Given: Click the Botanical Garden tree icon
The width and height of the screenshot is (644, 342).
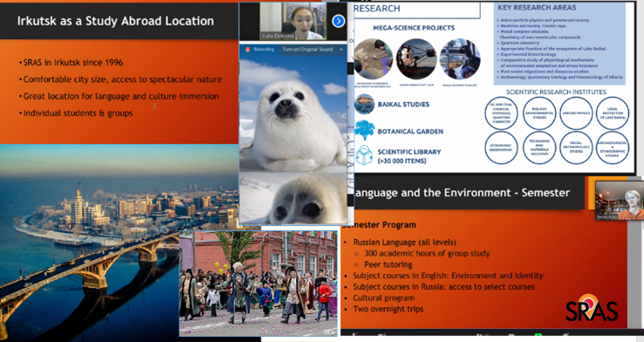Looking at the screenshot, I should [x=364, y=131].
